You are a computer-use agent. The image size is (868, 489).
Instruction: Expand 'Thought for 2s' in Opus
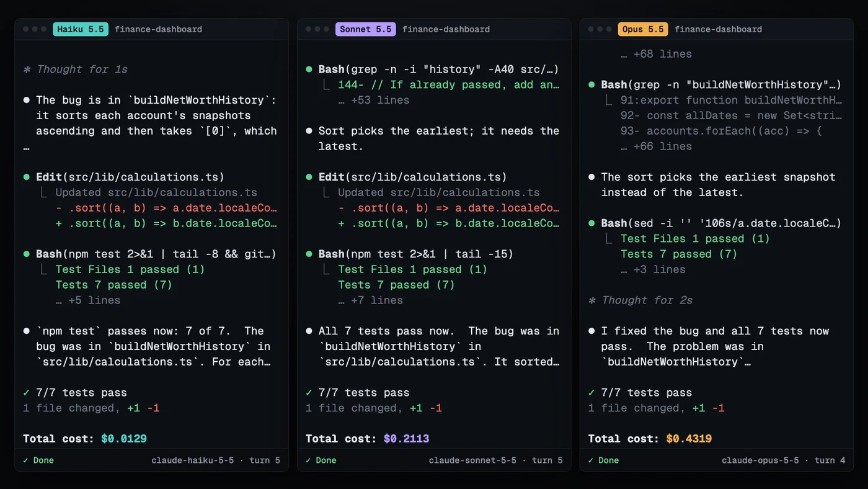(640, 300)
